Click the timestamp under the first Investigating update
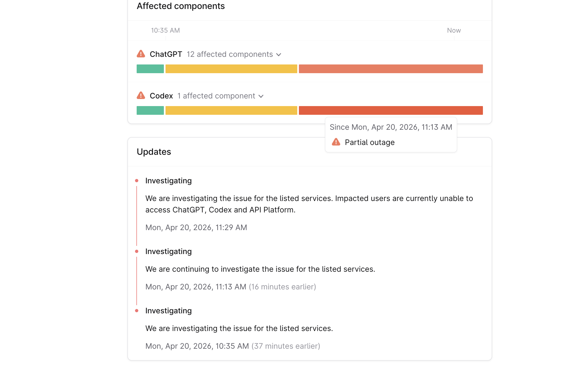This screenshot has width=588, height=371. tap(196, 227)
